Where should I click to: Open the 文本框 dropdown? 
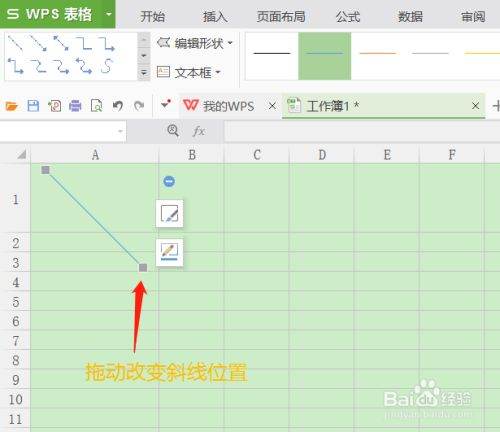tap(189, 72)
